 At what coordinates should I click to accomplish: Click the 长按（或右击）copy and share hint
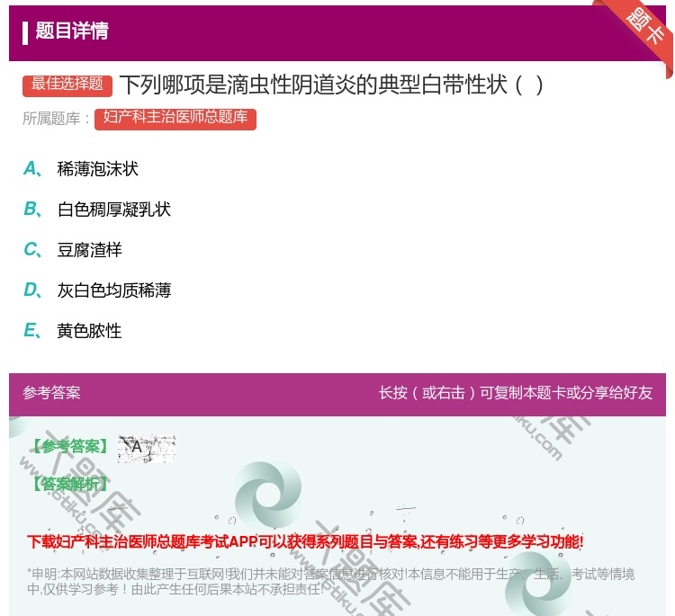(515, 393)
